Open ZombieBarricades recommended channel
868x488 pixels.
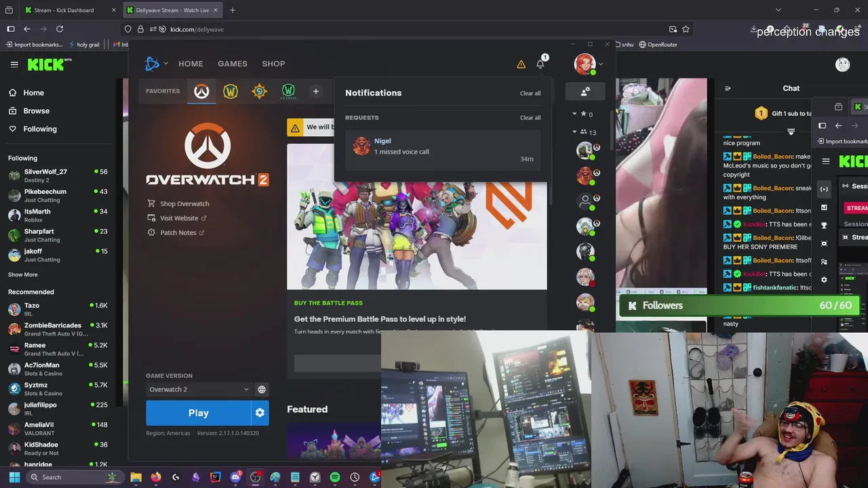tap(58, 329)
